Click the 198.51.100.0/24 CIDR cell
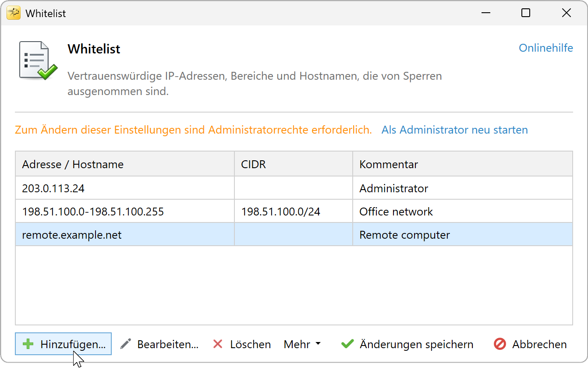588x381 pixels. pos(294,212)
